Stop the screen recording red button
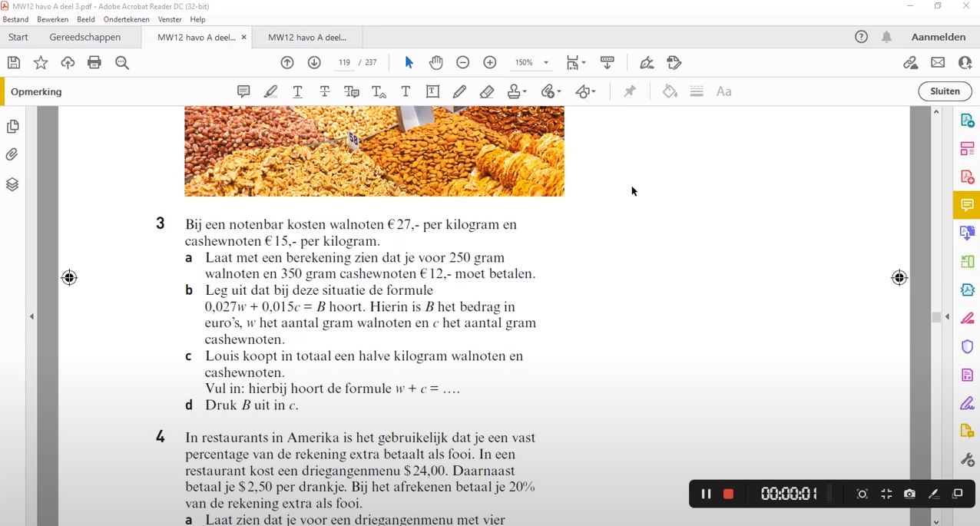Viewport: 980px width, 526px height. point(728,494)
